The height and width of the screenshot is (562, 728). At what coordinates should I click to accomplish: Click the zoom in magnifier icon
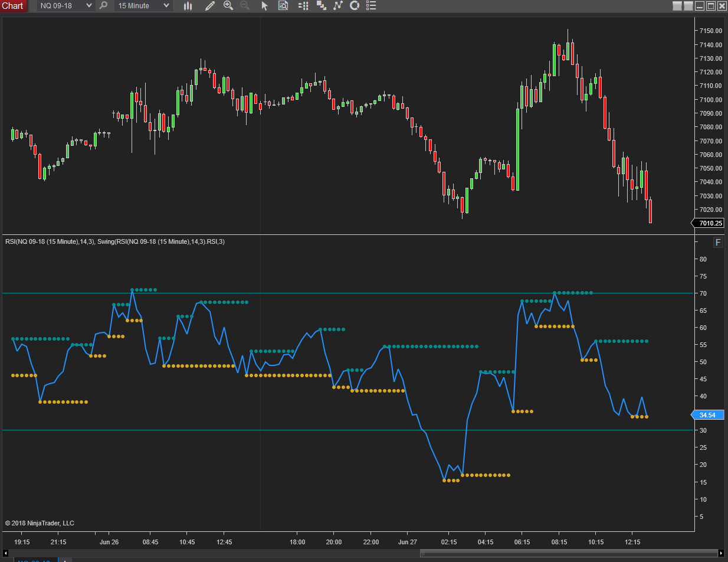pyautogui.click(x=228, y=6)
